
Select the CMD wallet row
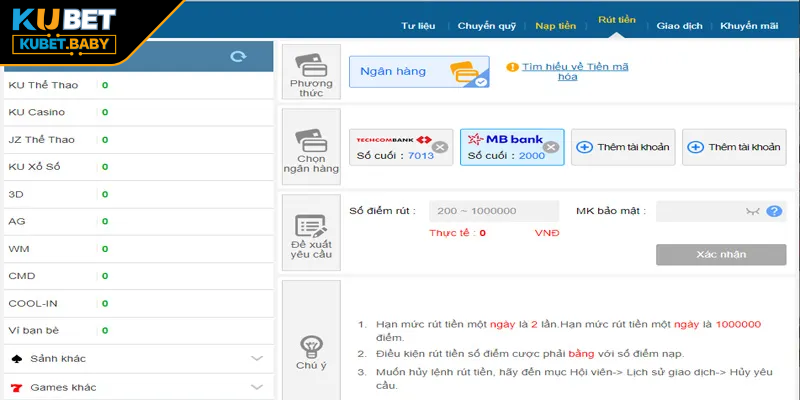(x=138, y=276)
